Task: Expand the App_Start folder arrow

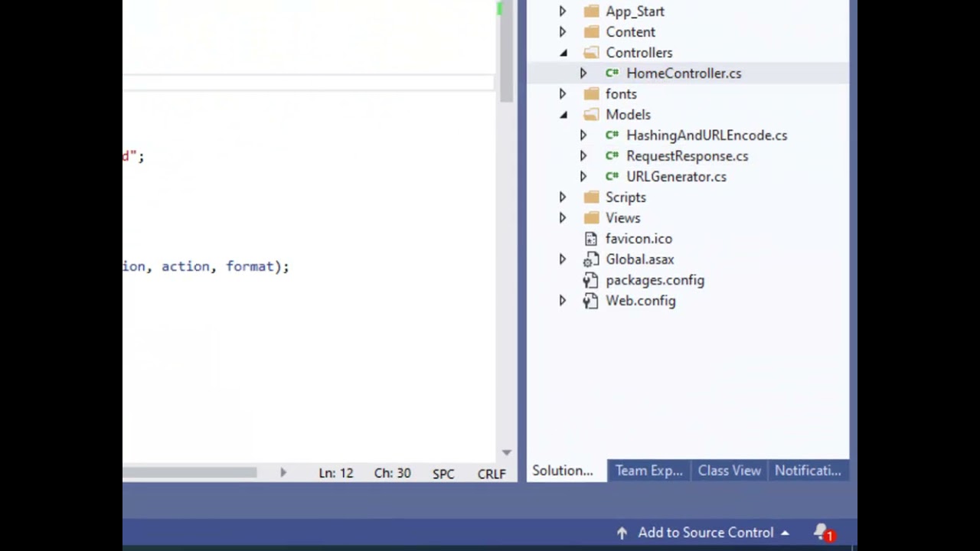Action: click(x=563, y=11)
